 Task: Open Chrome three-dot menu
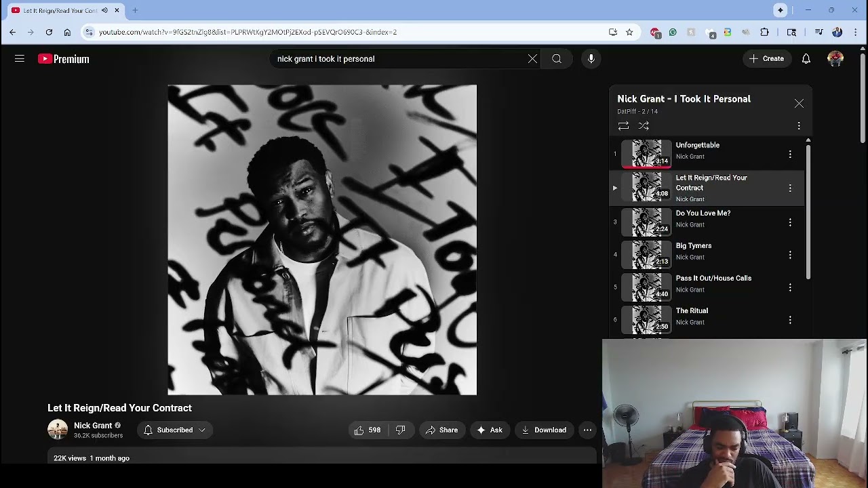856,32
